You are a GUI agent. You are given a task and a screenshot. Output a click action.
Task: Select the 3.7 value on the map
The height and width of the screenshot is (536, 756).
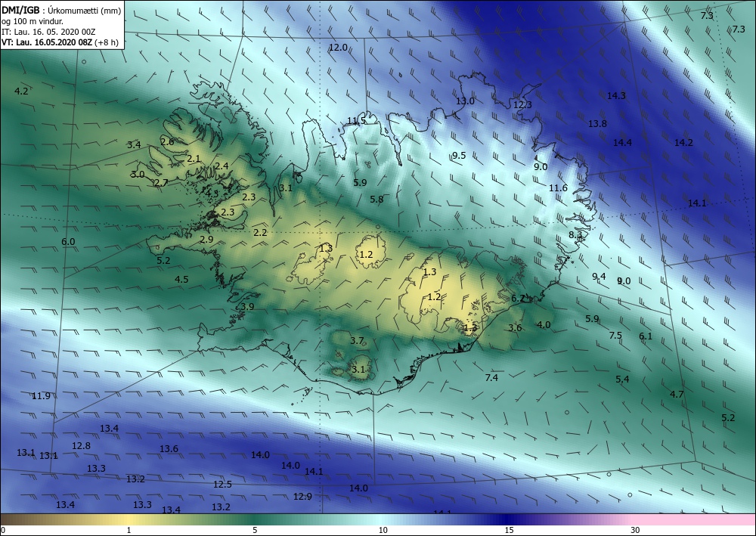click(x=357, y=340)
